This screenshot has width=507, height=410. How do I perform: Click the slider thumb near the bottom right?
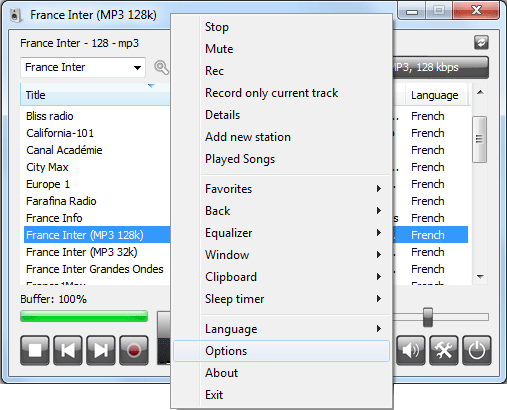(428, 317)
